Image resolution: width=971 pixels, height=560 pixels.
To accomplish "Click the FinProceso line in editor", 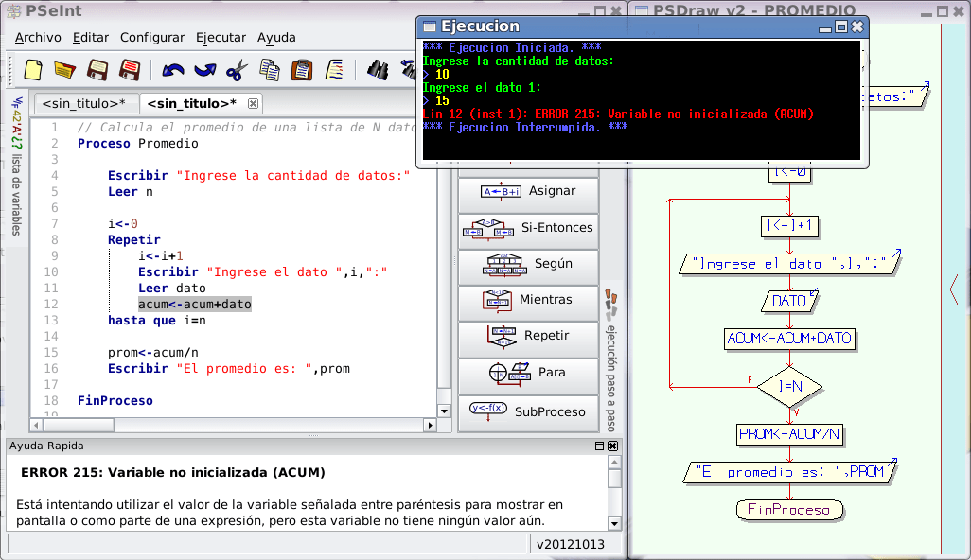I will tap(115, 400).
